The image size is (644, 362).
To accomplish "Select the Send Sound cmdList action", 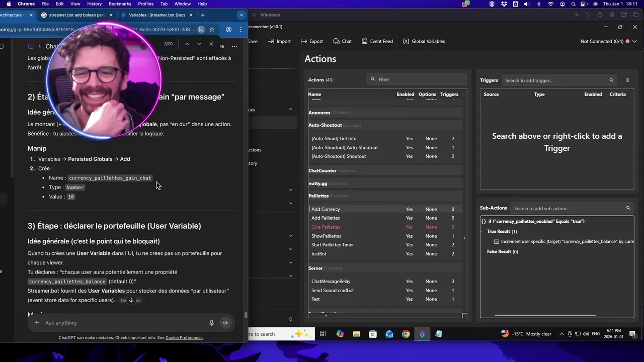I will tap(385, 291).
